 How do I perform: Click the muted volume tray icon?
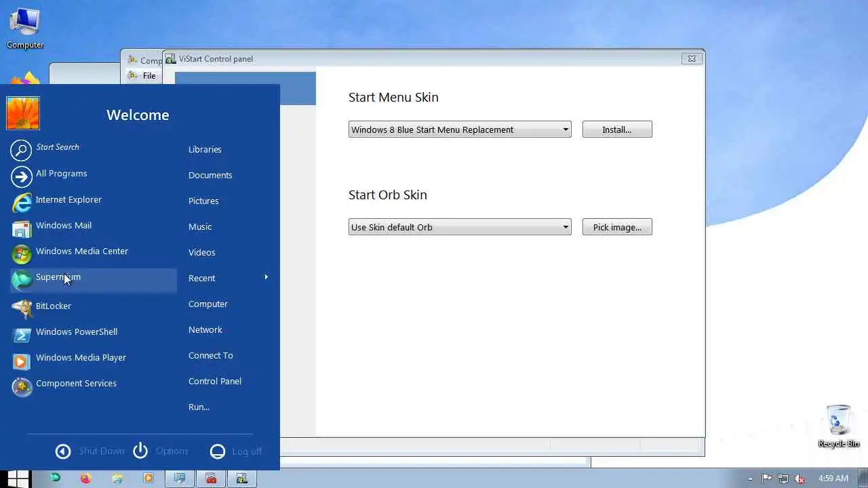(x=800, y=479)
